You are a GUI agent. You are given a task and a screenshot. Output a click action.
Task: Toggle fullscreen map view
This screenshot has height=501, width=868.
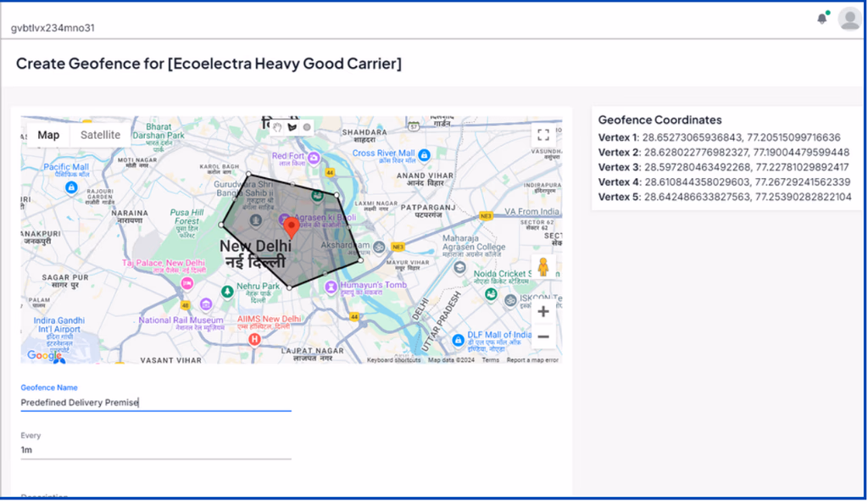[x=543, y=135]
